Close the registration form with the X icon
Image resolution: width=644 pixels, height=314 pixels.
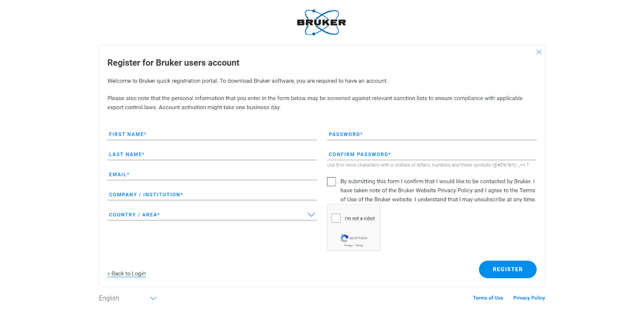[x=539, y=52]
